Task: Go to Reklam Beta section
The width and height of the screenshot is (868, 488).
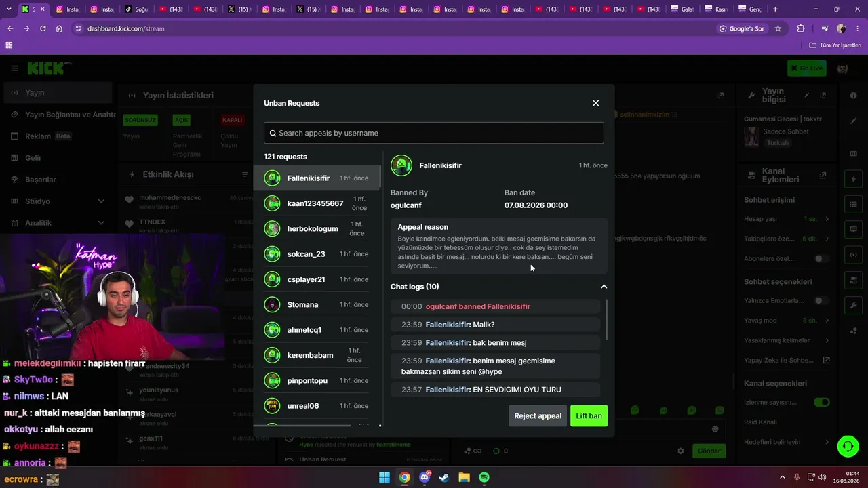Action: click(57, 136)
